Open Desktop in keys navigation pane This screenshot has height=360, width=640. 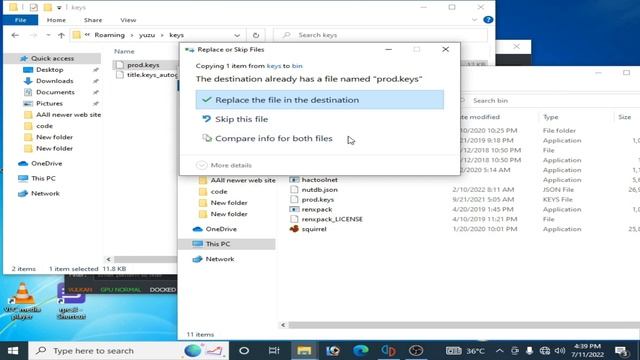[50, 70]
